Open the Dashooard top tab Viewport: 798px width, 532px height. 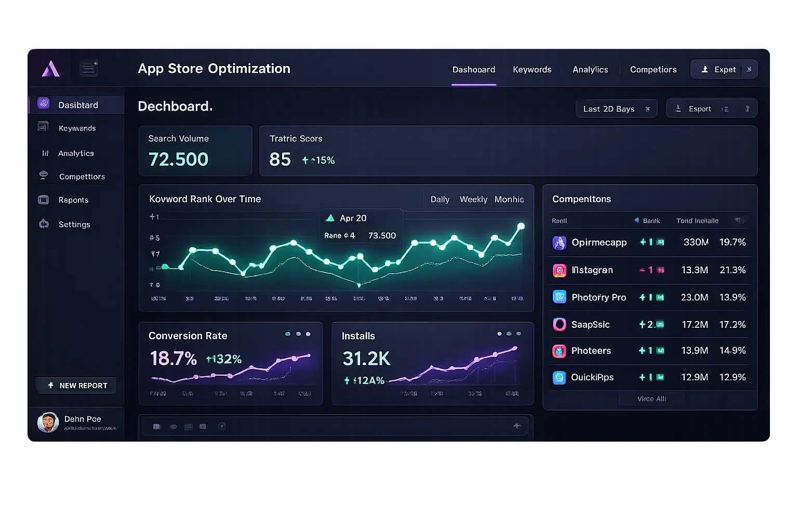474,70
